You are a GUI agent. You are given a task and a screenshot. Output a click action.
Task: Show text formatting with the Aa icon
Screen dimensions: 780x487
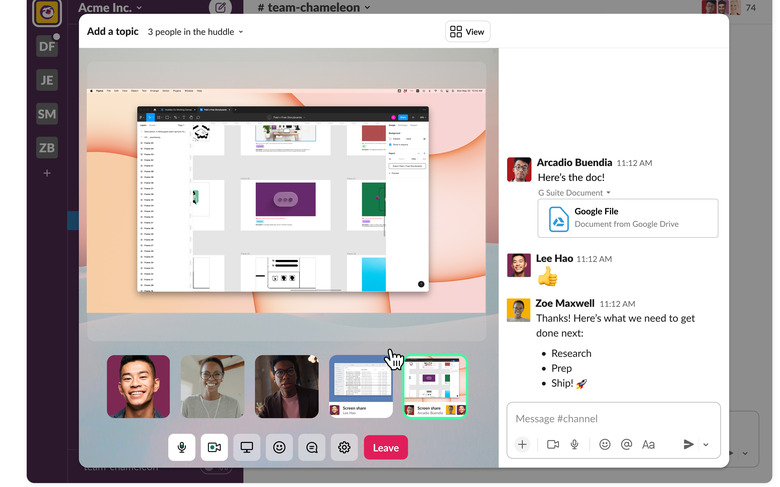pyautogui.click(x=648, y=444)
